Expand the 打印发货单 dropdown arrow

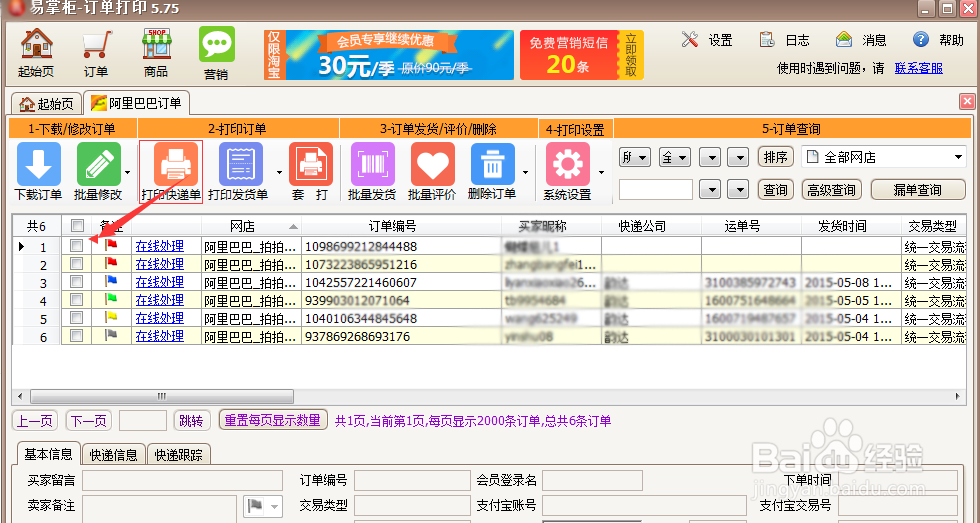tap(279, 172)
